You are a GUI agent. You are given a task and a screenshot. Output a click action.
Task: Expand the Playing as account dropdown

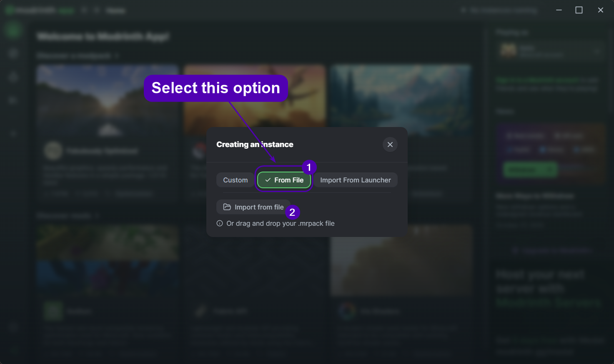(x=597, y=51)
